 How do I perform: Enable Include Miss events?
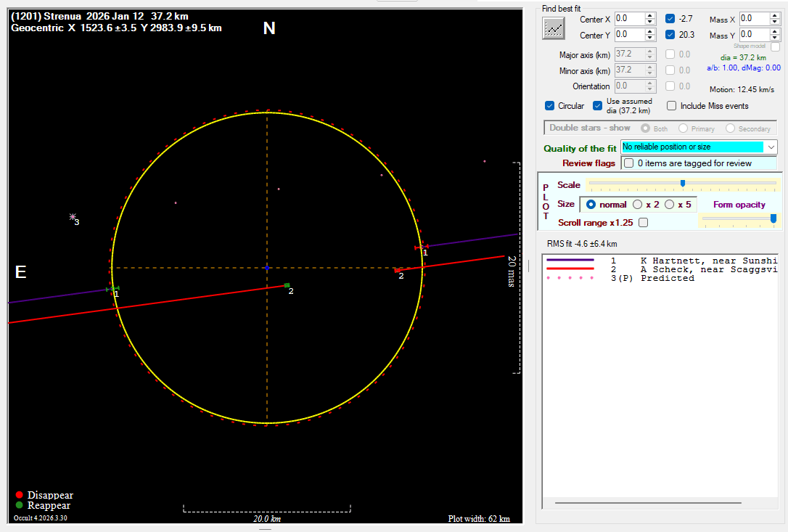[671, 106]
